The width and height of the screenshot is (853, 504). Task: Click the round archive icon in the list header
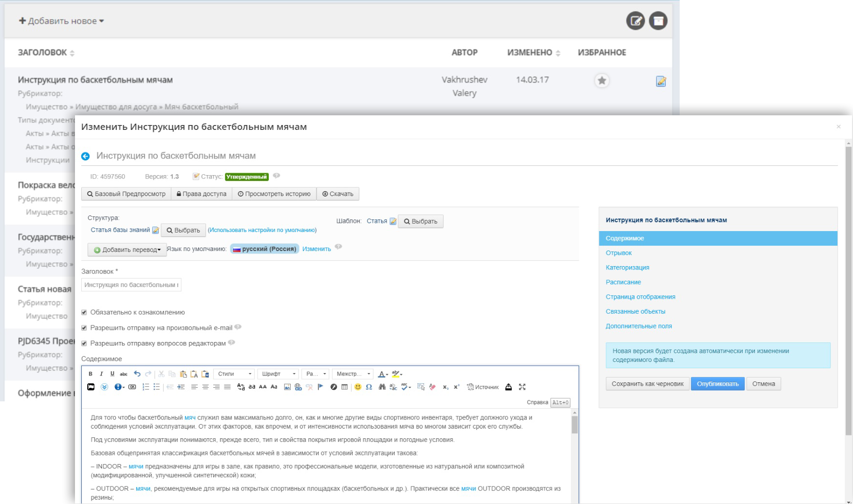click(x=658, y=20)
